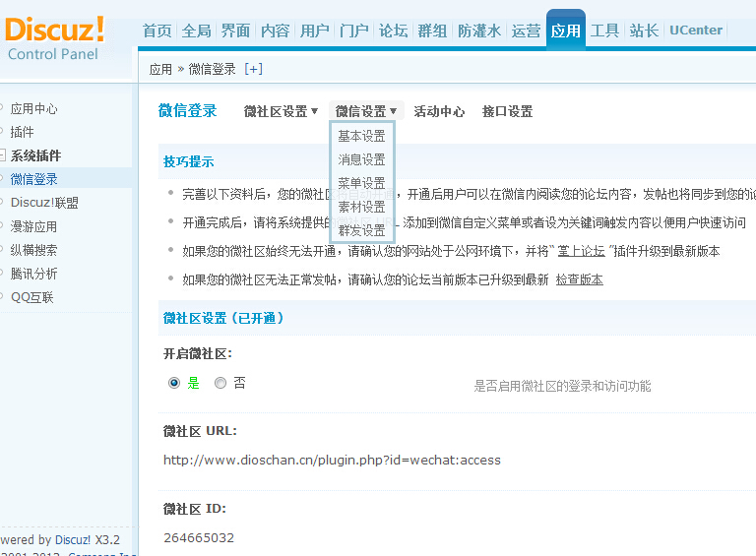Open 应用中心 in the sidebar
756x556 pixels.
[x=33, y=108]
